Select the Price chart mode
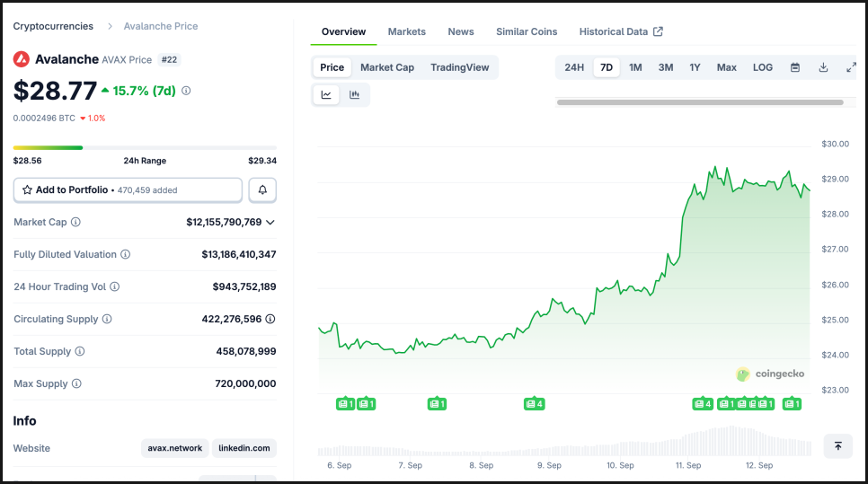This screenshot has width=868, height=484. (x=332, y=67)
